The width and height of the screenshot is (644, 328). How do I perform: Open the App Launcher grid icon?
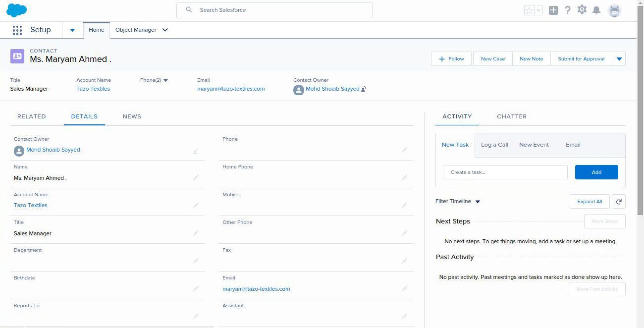tap(17, 30)
